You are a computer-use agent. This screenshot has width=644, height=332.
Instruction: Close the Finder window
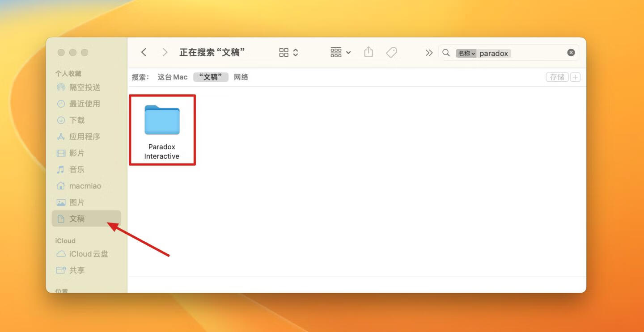point(61,53)
